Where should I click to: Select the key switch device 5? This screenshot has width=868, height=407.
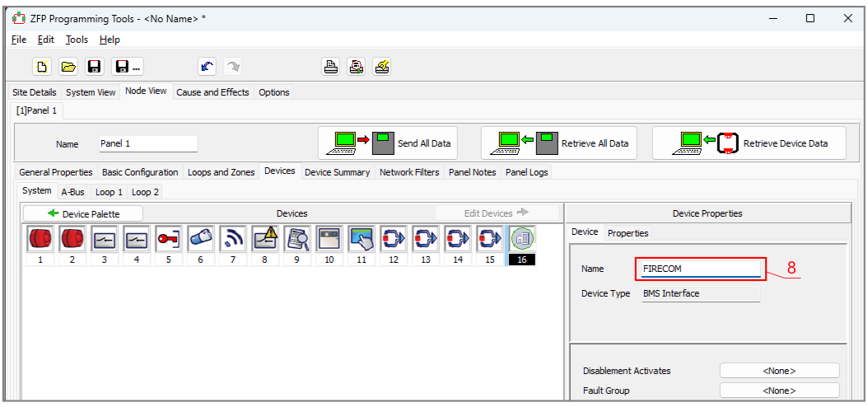[x=168, y=238]
